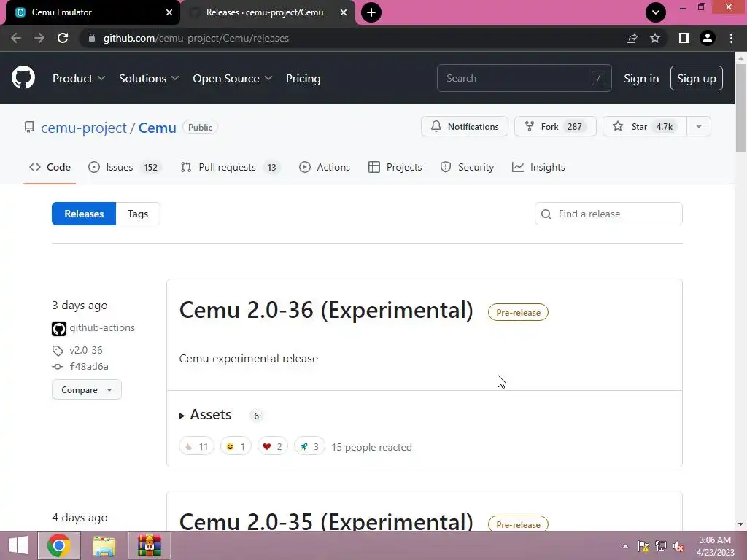
Task: Close the Releases cemu-project tab
Action: (344, 12)
